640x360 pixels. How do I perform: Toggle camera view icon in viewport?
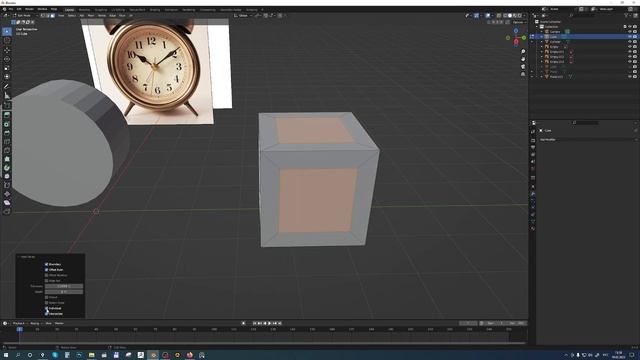click(x=523, y=66)
